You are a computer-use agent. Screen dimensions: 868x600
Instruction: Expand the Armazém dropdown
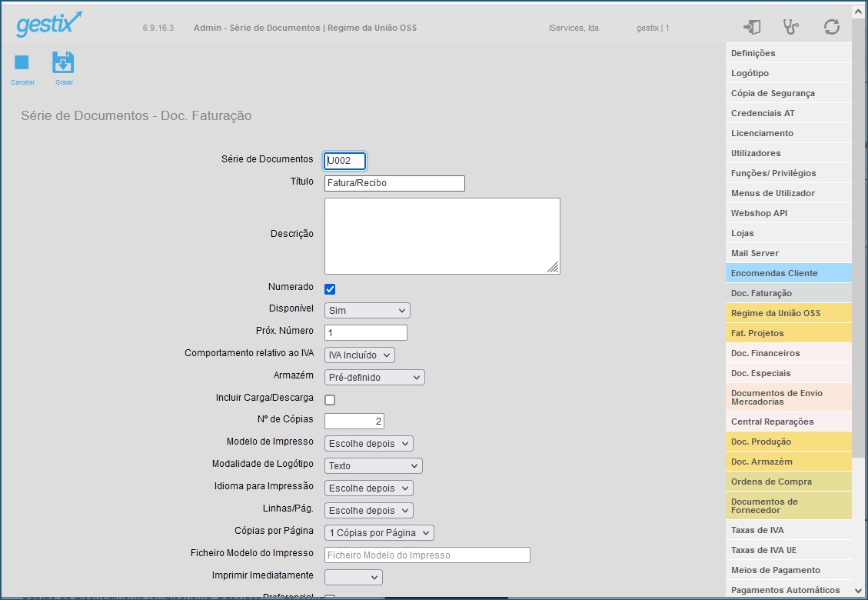click(374, 377)
